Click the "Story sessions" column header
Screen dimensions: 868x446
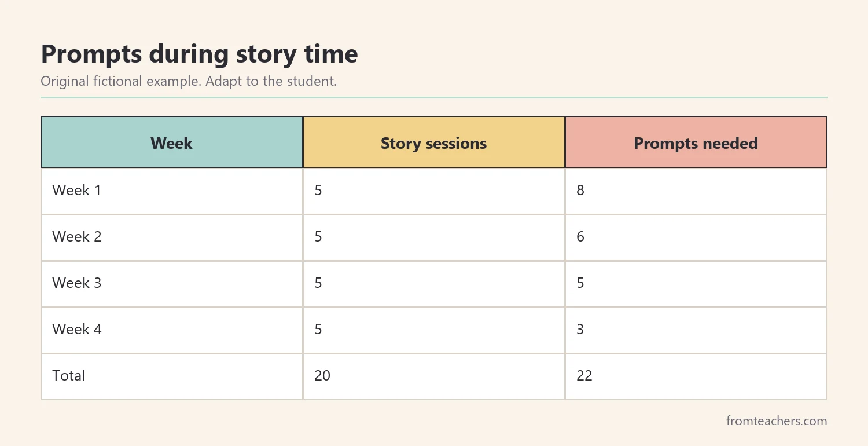click(x=434, y=143)
